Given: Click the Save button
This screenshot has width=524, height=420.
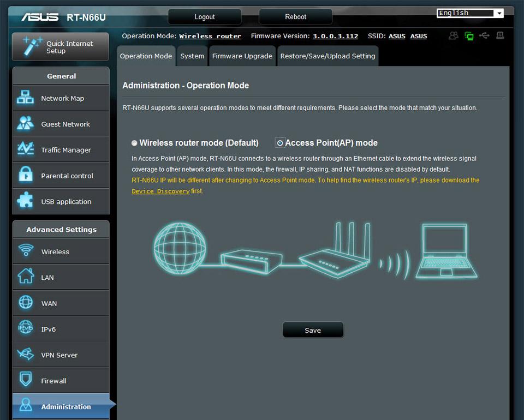Looking at the screenshot, I should (x=313, y=330).
